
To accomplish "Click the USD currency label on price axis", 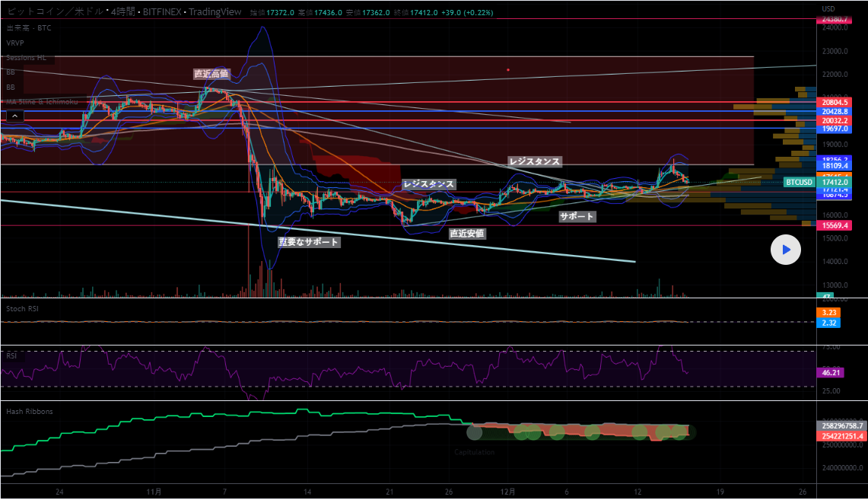I will coord(828,8).
